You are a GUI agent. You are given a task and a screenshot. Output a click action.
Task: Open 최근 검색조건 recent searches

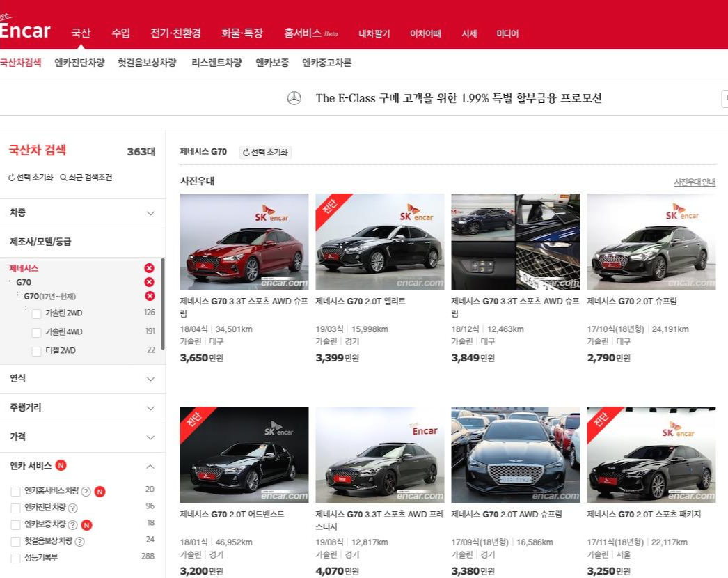[x=86, y=178]
